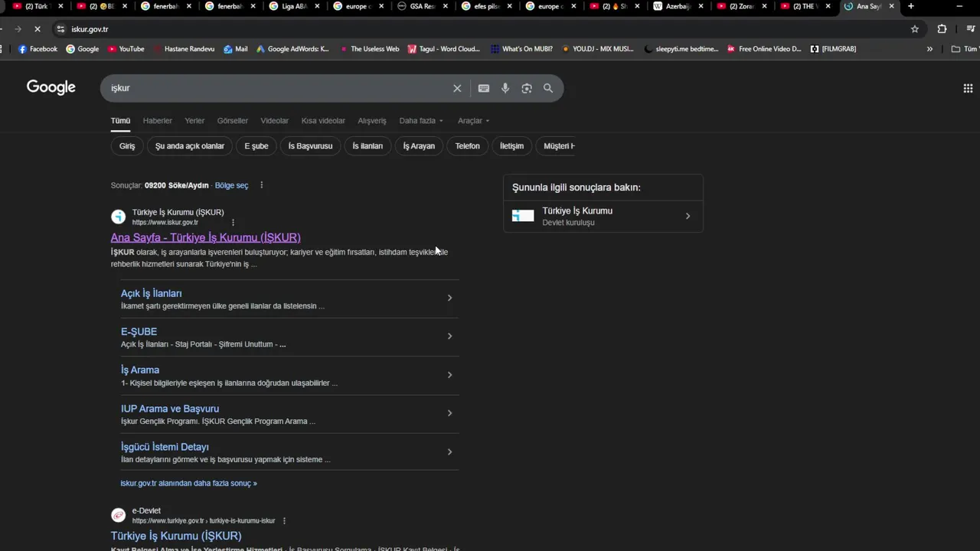Open the Açık İş İlanları sitelink

coord(151,293)
